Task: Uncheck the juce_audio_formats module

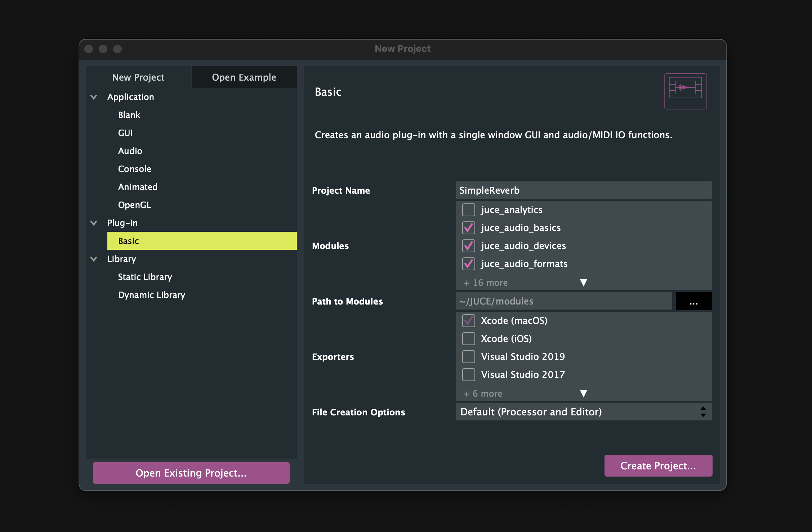Action: pyautogui.click(x=468, y=264)
